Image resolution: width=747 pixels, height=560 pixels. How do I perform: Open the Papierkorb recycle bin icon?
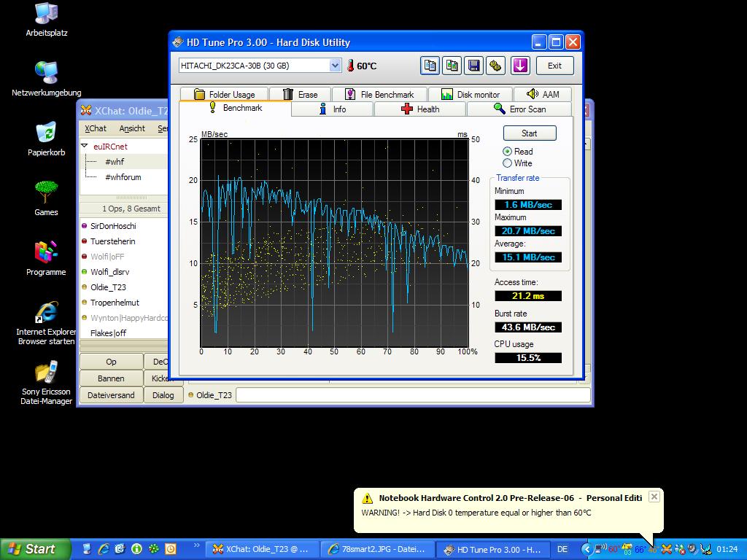click(46, 133)
